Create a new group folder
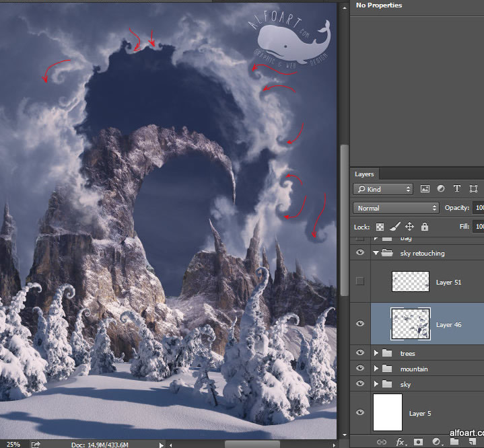 click(x=454, y=441)
